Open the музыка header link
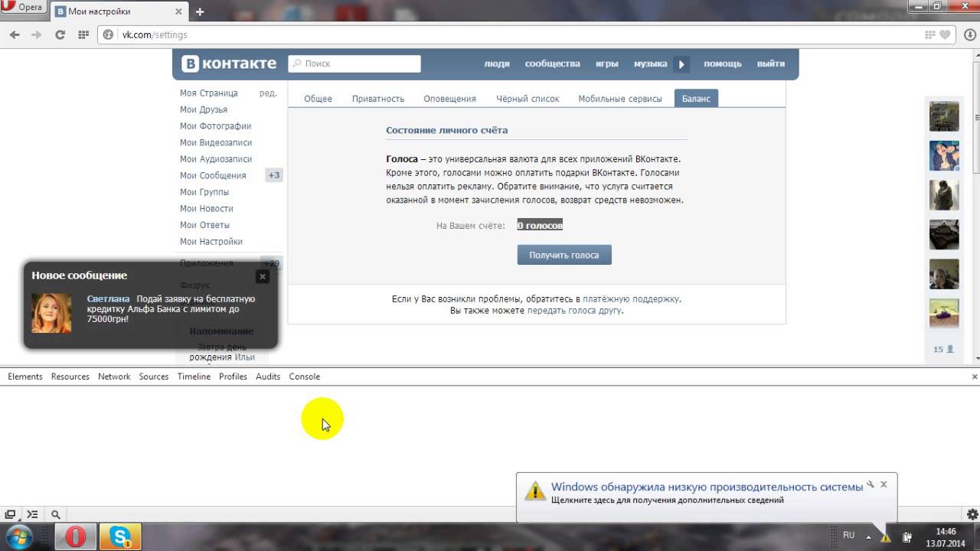Image resolution: width=980 pixels, height=551 pixels. coord(650,64)
